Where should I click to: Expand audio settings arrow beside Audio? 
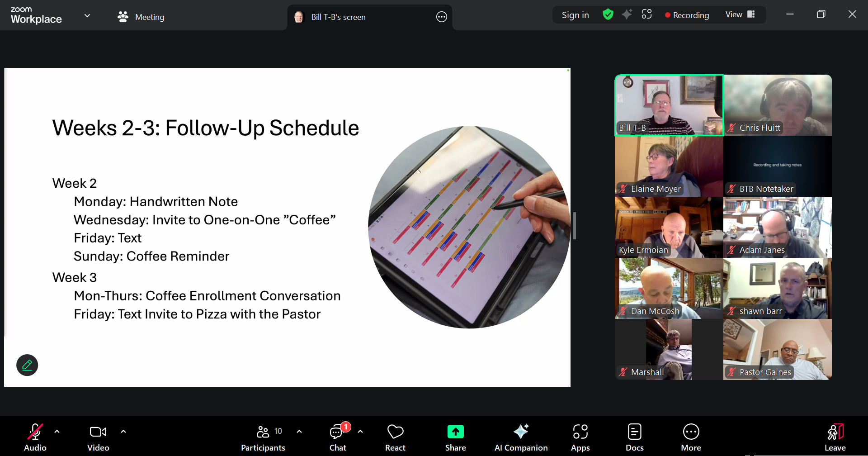[57, 432]
